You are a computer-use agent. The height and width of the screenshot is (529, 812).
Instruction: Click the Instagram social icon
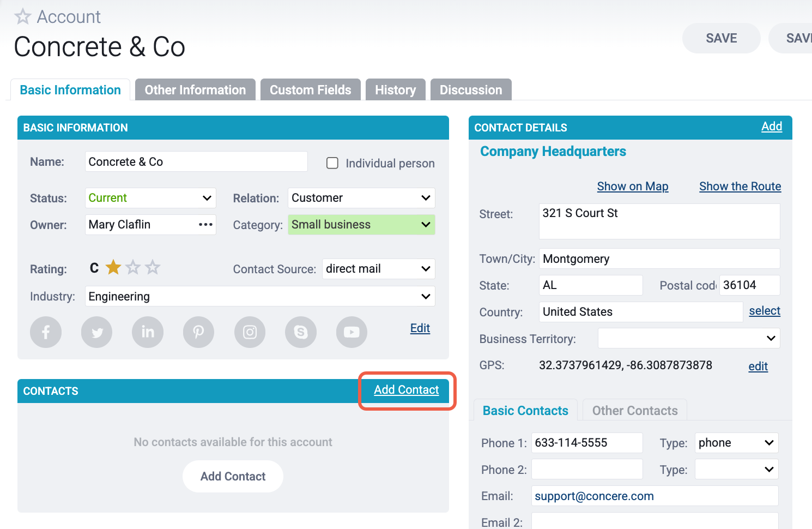[x=250, y=332]
